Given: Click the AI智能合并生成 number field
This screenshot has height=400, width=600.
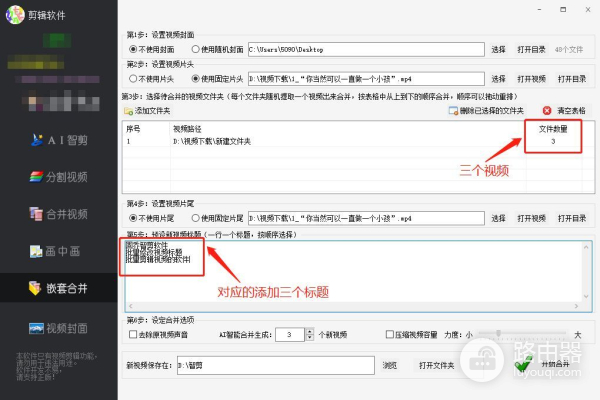Looking at the screenshot, I should point(290,335).
